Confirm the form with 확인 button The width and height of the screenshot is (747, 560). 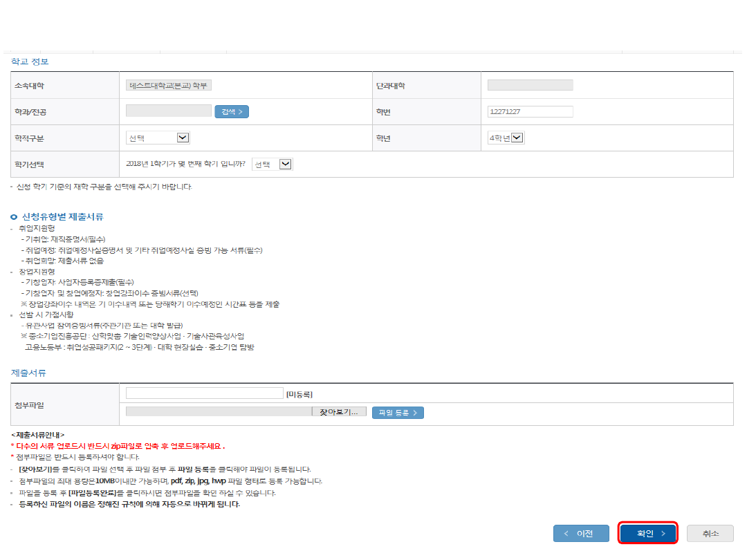pos(648,534)
